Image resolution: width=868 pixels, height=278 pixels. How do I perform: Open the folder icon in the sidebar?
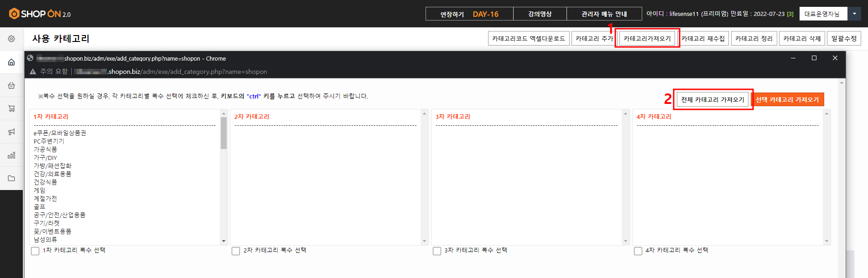[x=11, y=178]
